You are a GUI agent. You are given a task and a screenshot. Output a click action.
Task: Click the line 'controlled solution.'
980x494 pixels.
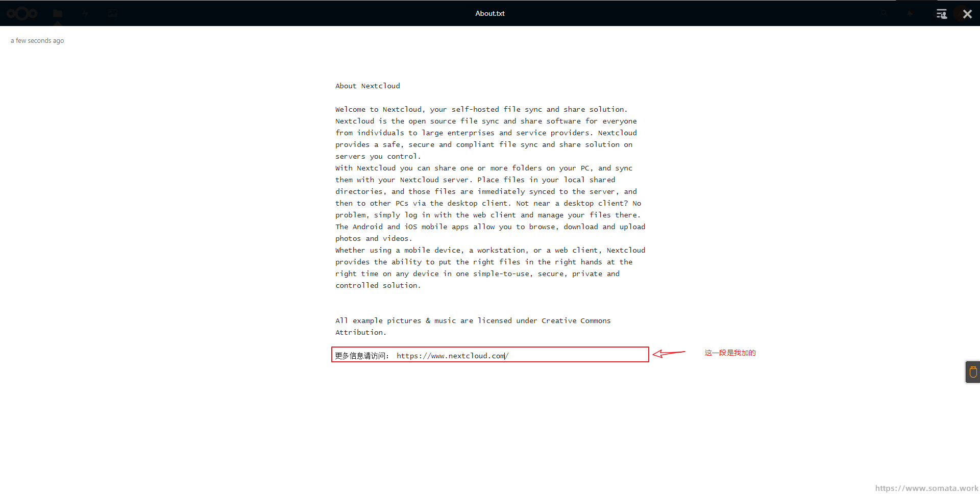pos(378,285)
